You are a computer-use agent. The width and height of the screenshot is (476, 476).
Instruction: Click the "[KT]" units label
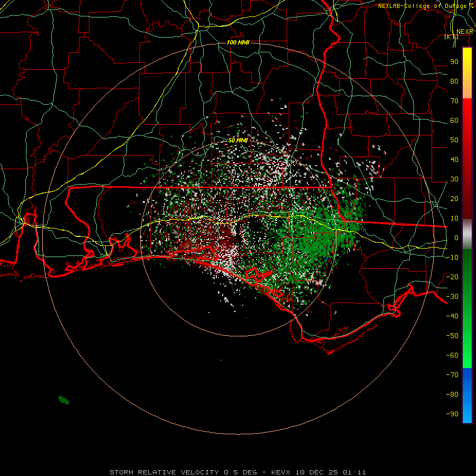(x=451, y=36)
